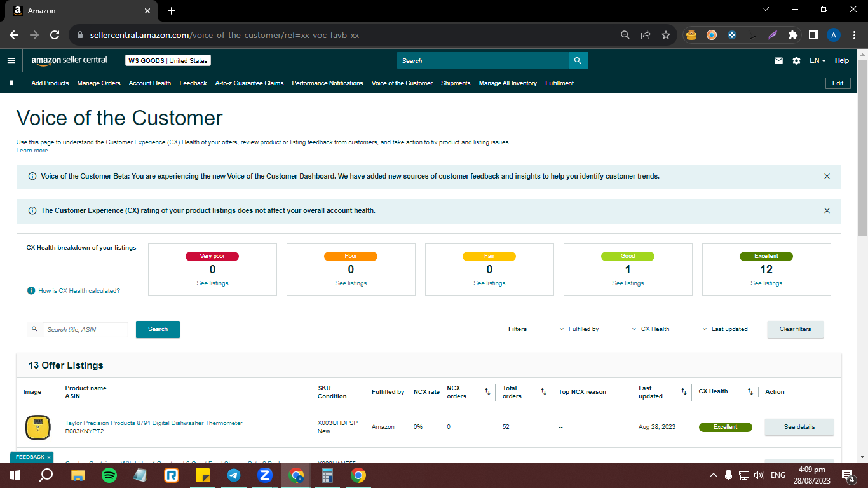868x488 pixels.
Task: Open the Chrome extensions puzzle icon
Action: (x=792, y=35)
